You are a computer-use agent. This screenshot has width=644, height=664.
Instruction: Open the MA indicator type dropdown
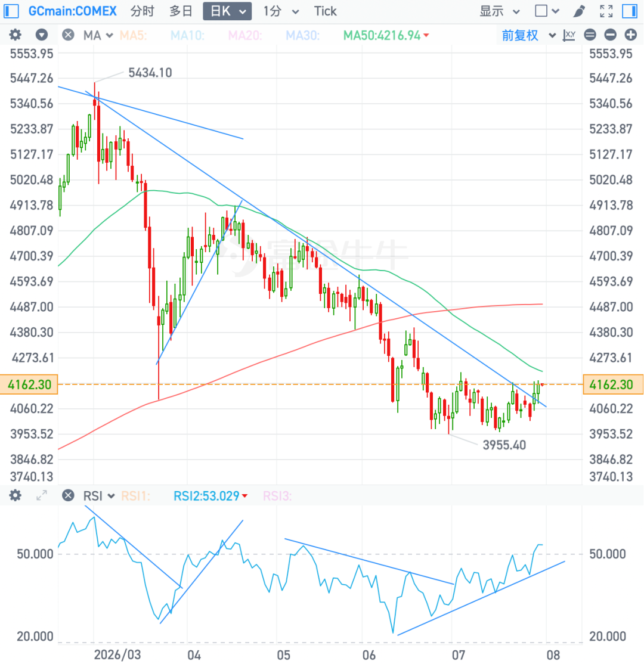pos(98,35)
